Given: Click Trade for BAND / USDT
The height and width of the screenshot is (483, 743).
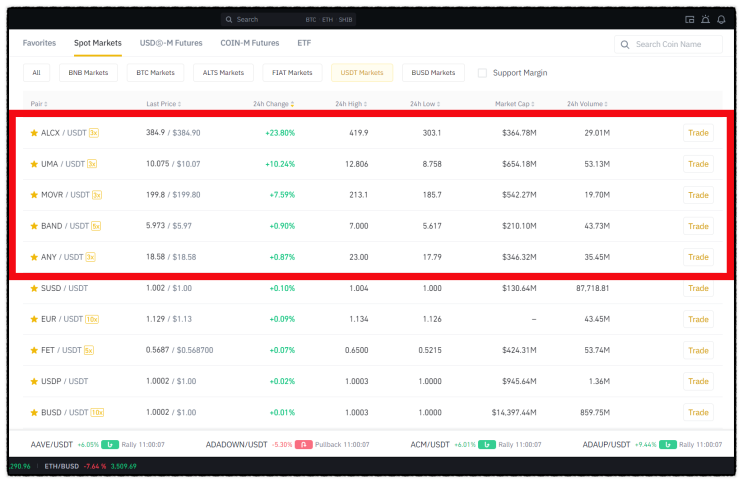Looking at the screenshot, I should click(698, 226).
